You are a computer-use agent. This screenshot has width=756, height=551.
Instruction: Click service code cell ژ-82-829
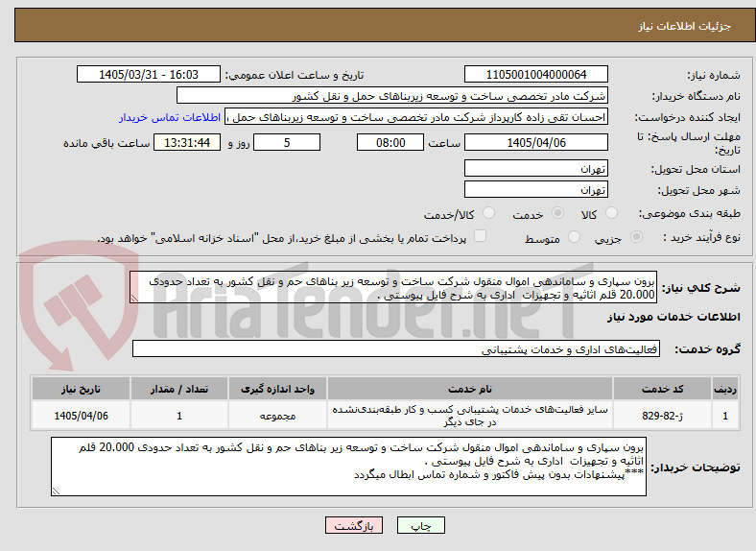pos(663,416)
